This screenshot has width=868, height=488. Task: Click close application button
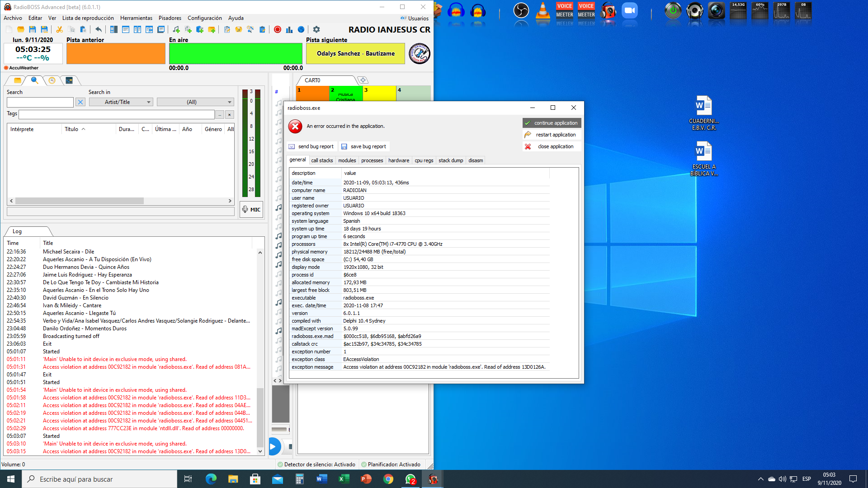pos(552,146)
